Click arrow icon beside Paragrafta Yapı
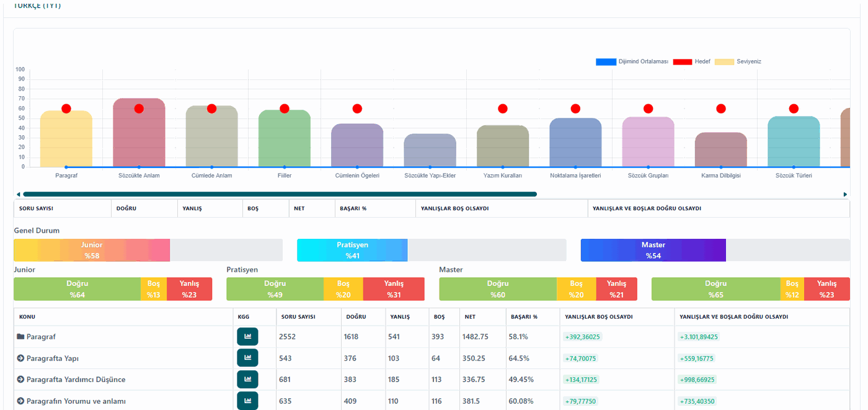868x410 pixels. coord(20,358)
